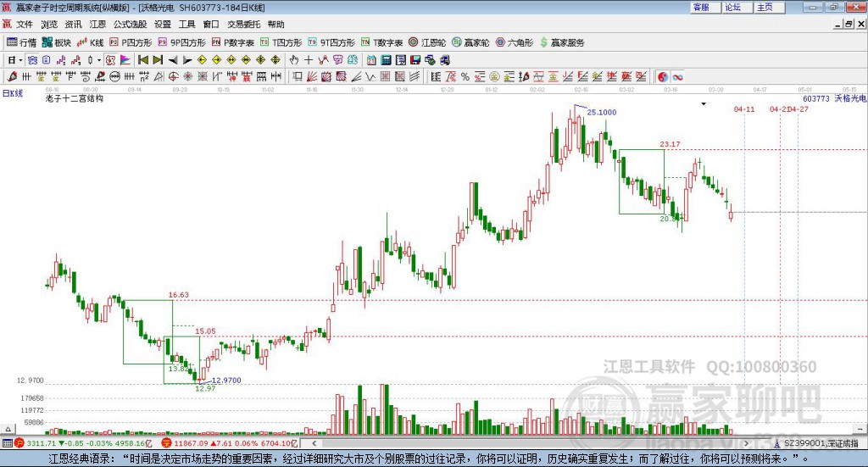Viewport: 868px width, 467px height.
Task: Click the 25.1000 high price label
Action: [602, 113]
